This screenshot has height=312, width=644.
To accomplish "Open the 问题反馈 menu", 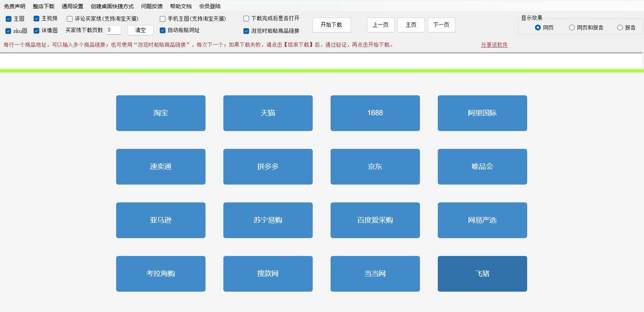I will coord(152,6).
